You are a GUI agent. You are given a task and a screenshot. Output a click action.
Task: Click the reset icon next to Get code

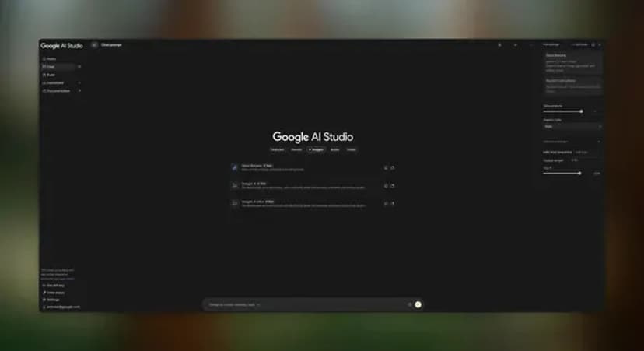coord(593,44)
